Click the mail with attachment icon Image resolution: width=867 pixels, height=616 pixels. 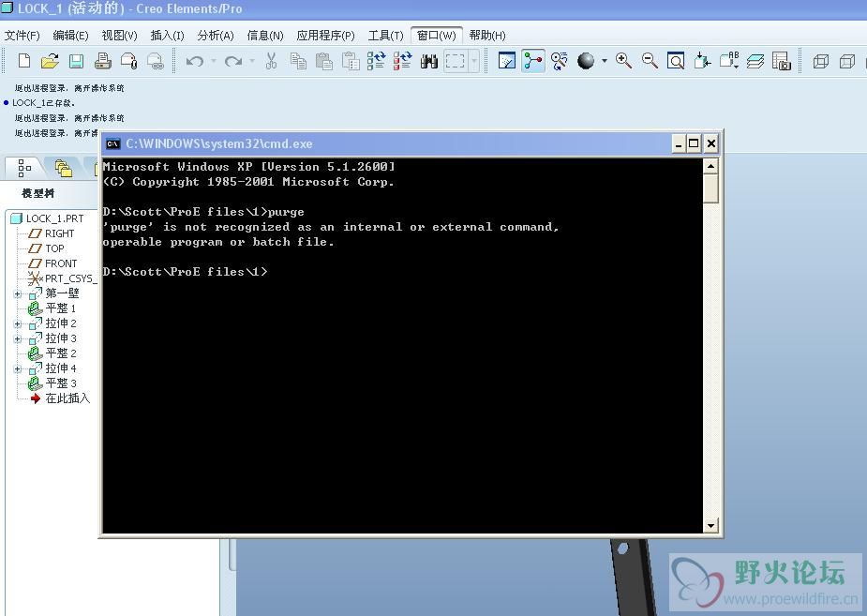coord(128,60)
